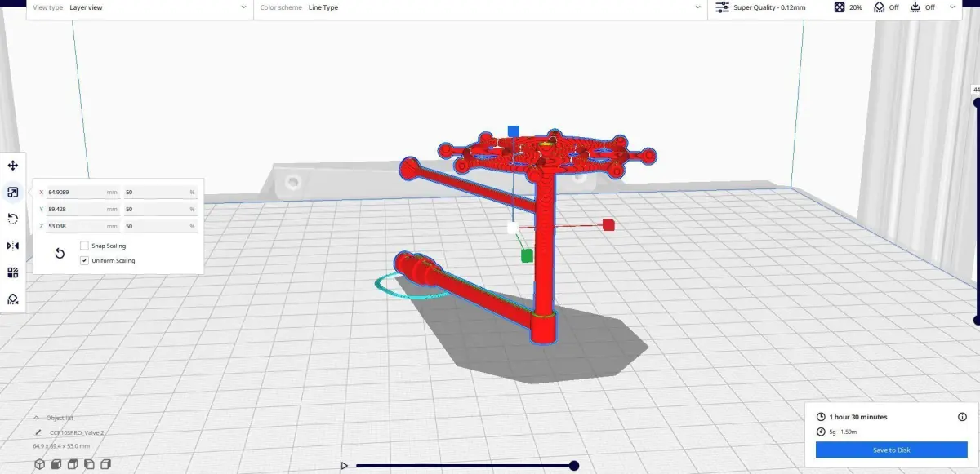This screenshot has width=980, height=474.
Task: Click the filament spool icon beside 5g
Action: tap(821, 432)
